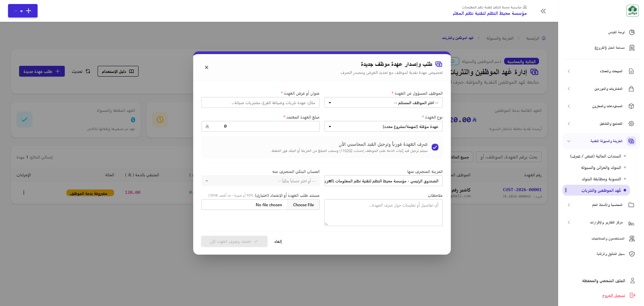Open the source treasury (الخزينة المنصرف منها) dropdown
The image size is (644, 306).
coord(383,181)
